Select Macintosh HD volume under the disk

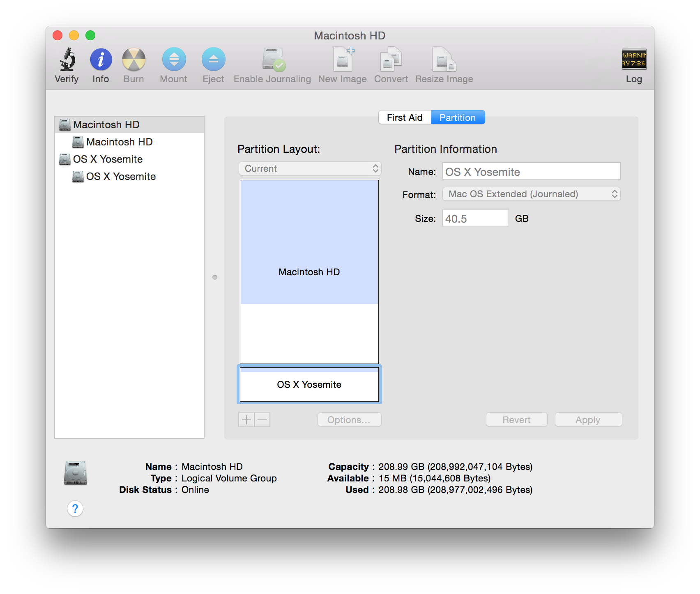tap(129, 142)
